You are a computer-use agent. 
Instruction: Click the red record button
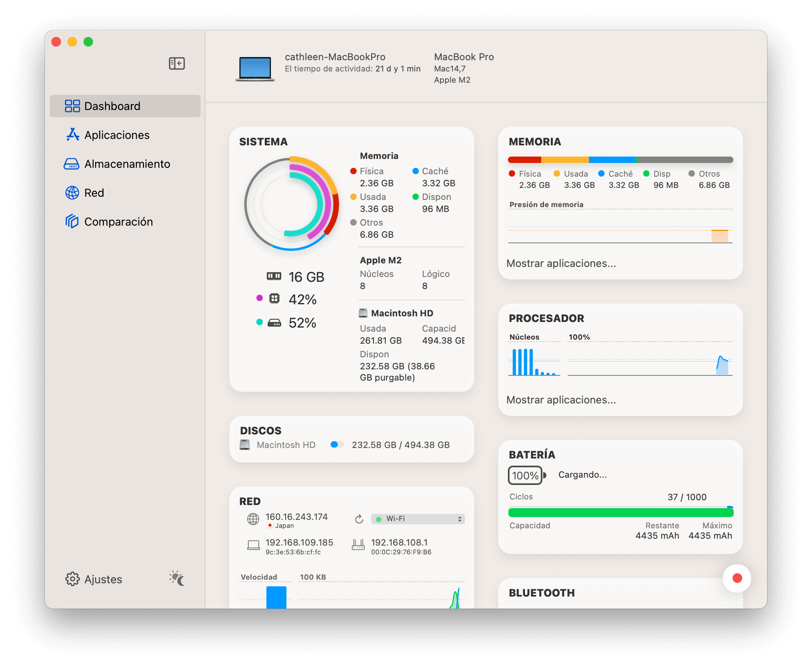click(737, 578)
